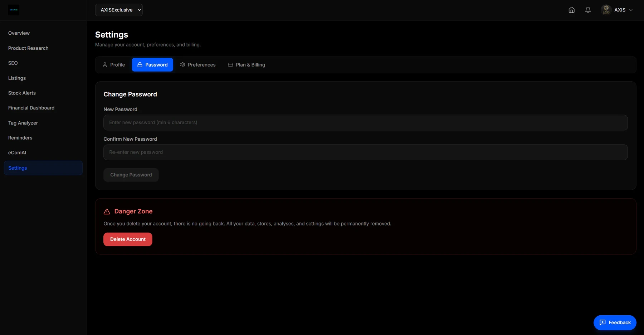Click the 'Change Password' section heading
644x335 pixels.
130,94
